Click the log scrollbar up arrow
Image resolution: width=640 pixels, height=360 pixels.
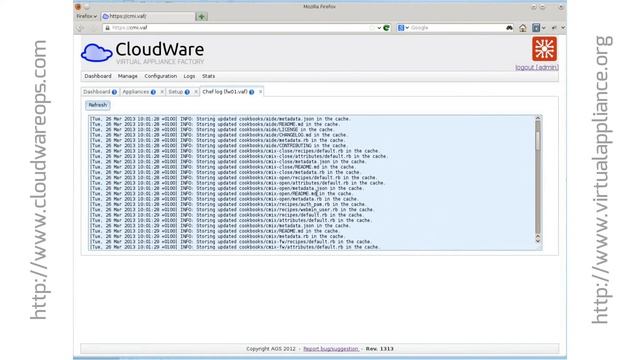click(538, 118)
